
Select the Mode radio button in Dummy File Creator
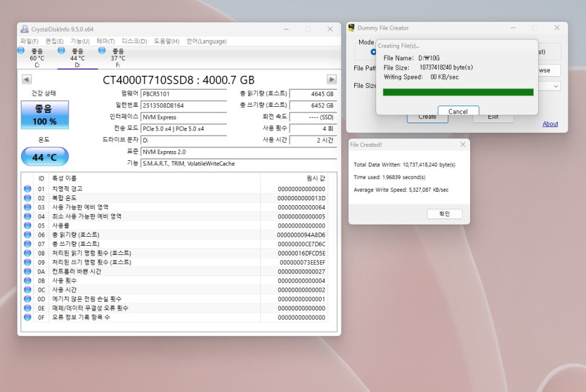[373, 52]
